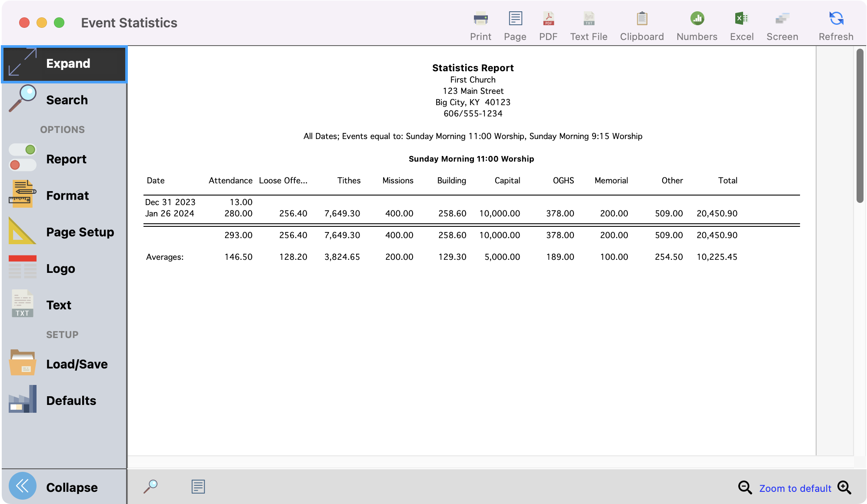Screen dimensions: 867x504
Task: Print the Statistics Report
Action: click(x=480, y=25)
